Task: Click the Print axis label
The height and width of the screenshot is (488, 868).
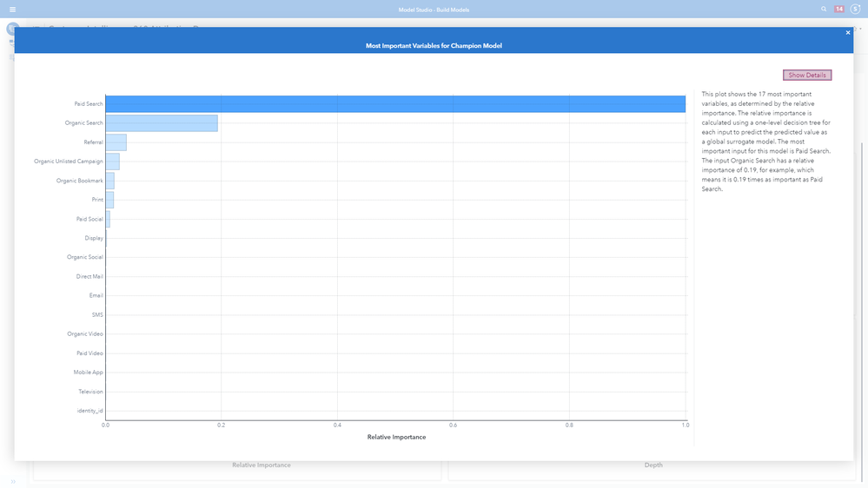Action: pyautogui.click(x=97, y=200)
